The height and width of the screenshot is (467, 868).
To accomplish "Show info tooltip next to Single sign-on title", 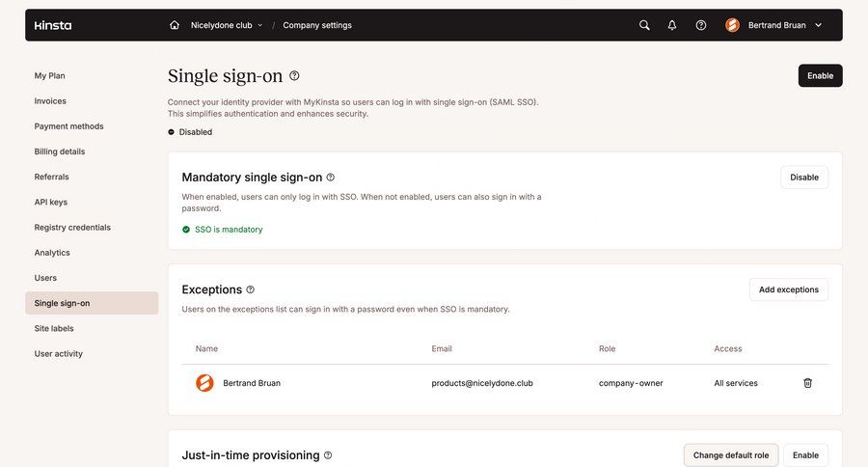I will tap(294, 75).
